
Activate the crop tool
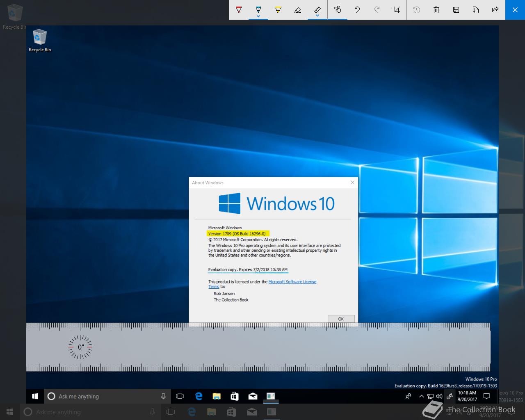tap(397, 9)
